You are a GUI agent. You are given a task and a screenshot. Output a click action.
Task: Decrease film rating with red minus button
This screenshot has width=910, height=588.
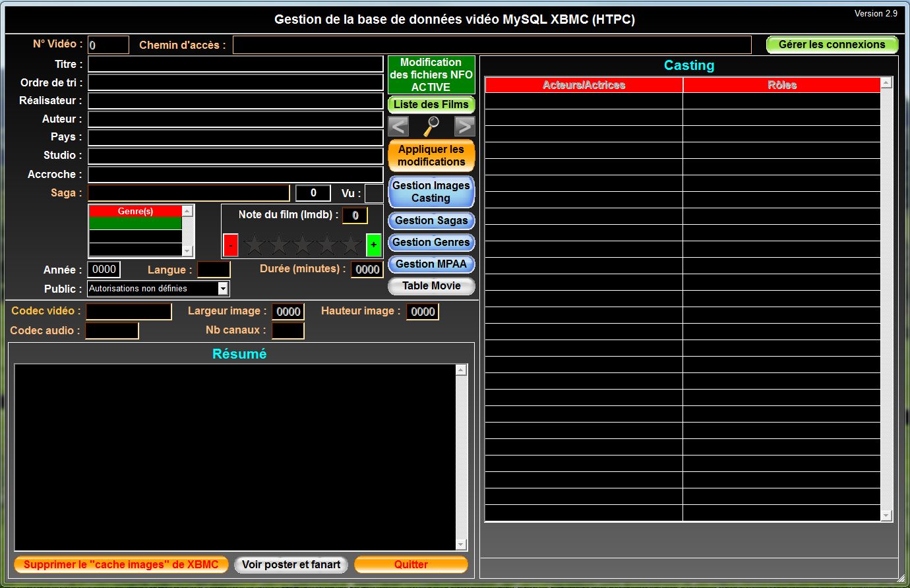[x=230, y=245]
